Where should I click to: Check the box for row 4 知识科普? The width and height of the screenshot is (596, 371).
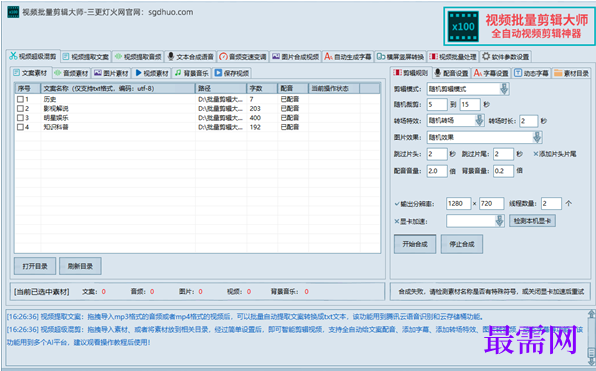pyautogui.click(x=20, y=127)
